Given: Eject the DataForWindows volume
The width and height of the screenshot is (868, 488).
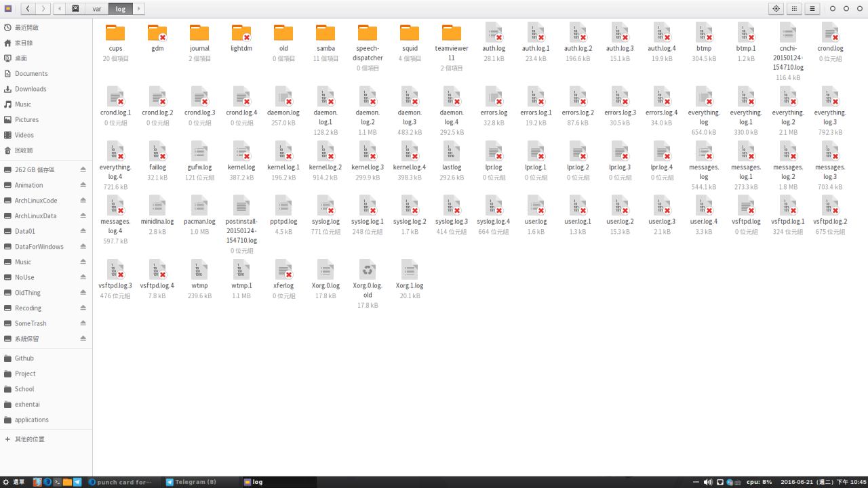Looking at the screenshot, I should click(83, 247).
